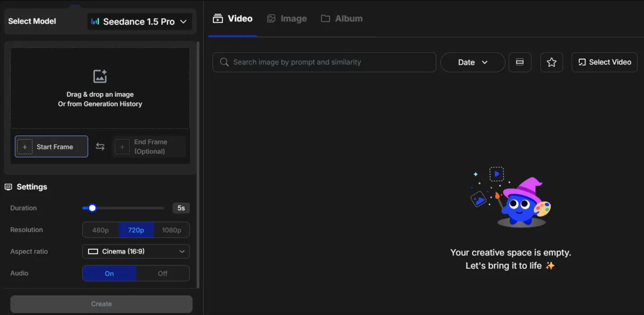
Task: Set resolution to 480p
Action: 100,230
